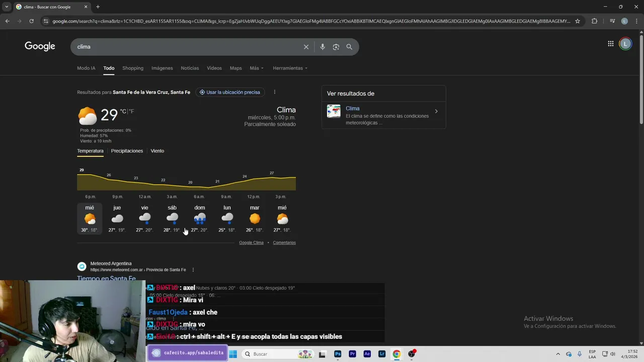Select the 'sáb' forecast day
The height and width of the screenshot is (362, 644).
[172, 219]
